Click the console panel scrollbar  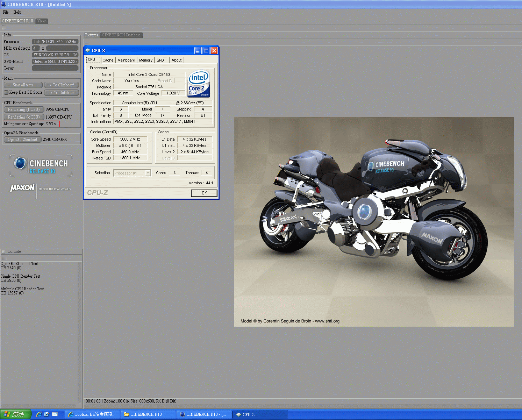(x=79, y=332)
